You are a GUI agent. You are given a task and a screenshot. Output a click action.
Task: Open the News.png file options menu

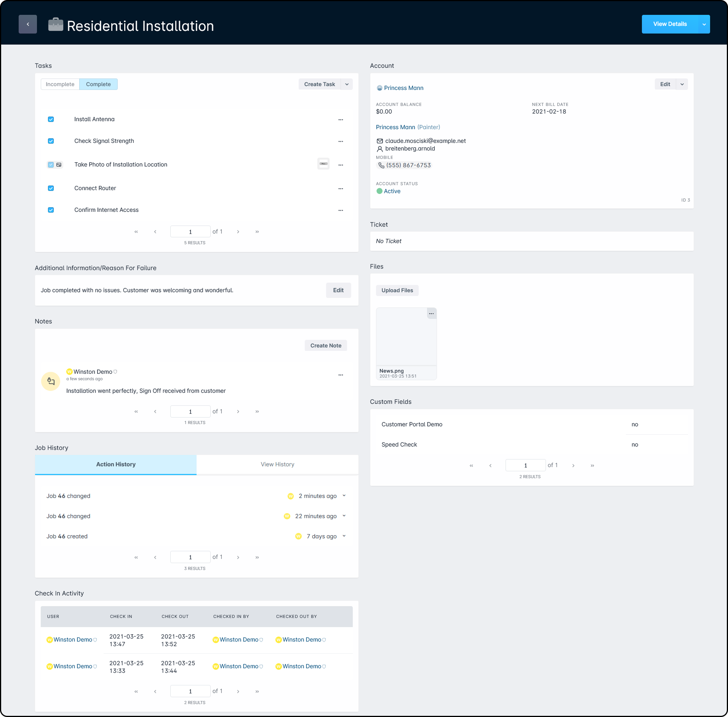click(x=431, y=314)
